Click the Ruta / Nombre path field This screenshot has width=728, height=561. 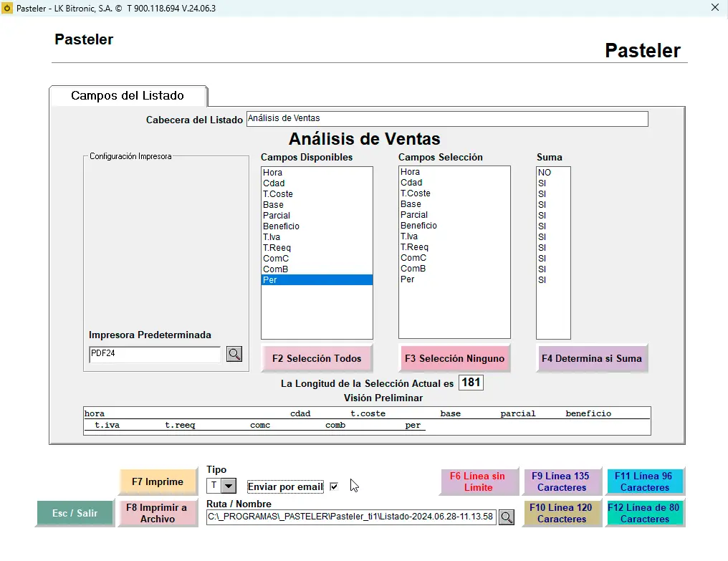tap(351, 517)
